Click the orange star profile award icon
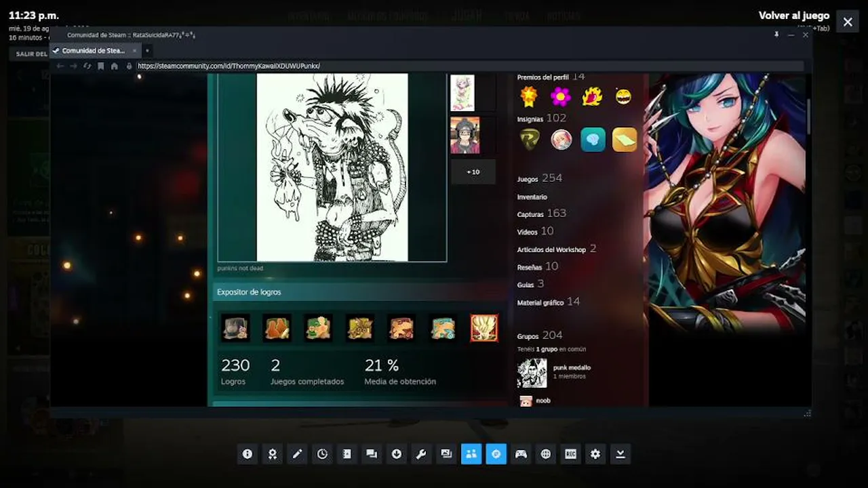The width and height of the screenshot is (868, 488). (x=529, y=97)
